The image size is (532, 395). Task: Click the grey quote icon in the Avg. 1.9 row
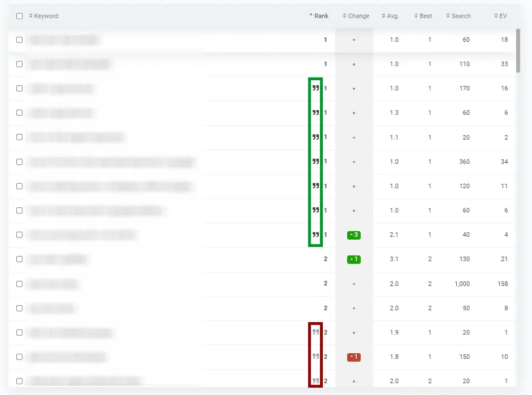315,332
